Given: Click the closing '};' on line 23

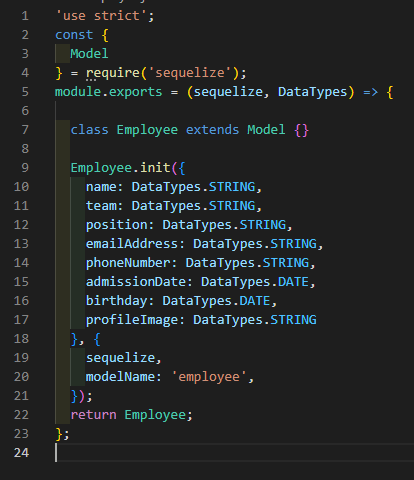Looking at the screenshot, I should tap(62, 434).
